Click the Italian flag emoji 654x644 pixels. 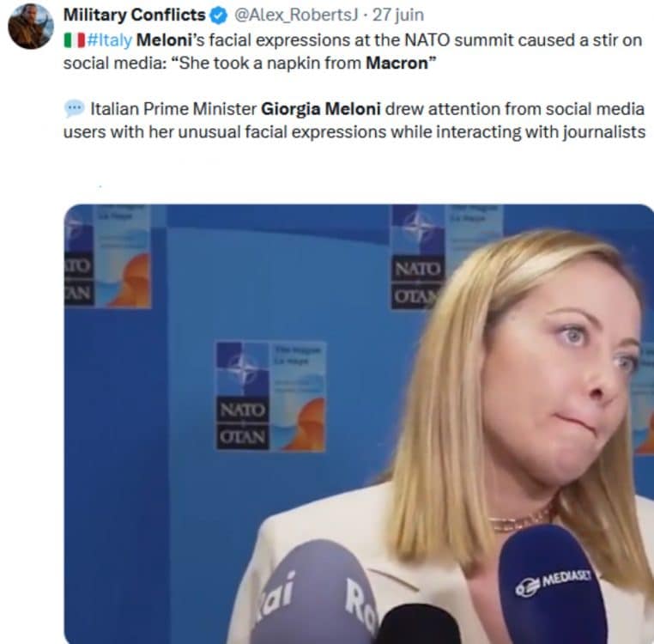(75, 40)
